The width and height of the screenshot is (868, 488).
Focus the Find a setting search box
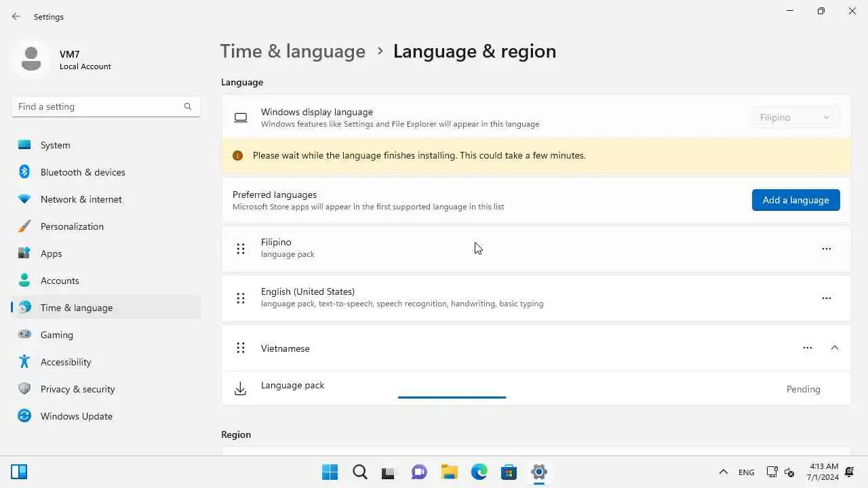click(106, 106)
